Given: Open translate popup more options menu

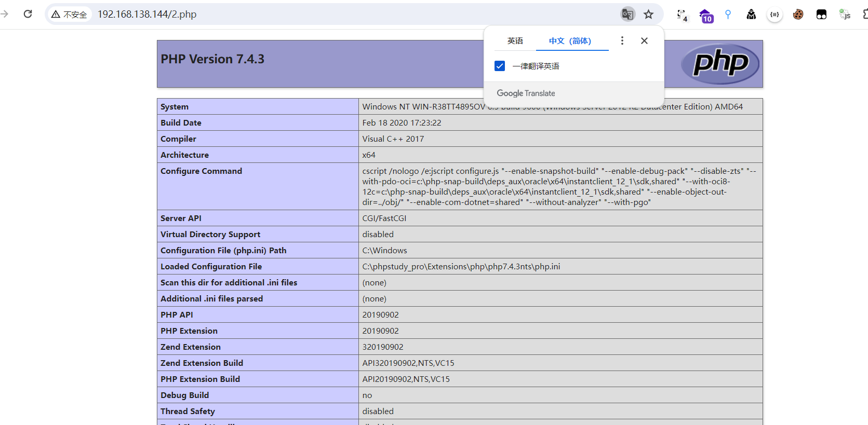Looking at the screenshot, I should [x=622, y=40].
